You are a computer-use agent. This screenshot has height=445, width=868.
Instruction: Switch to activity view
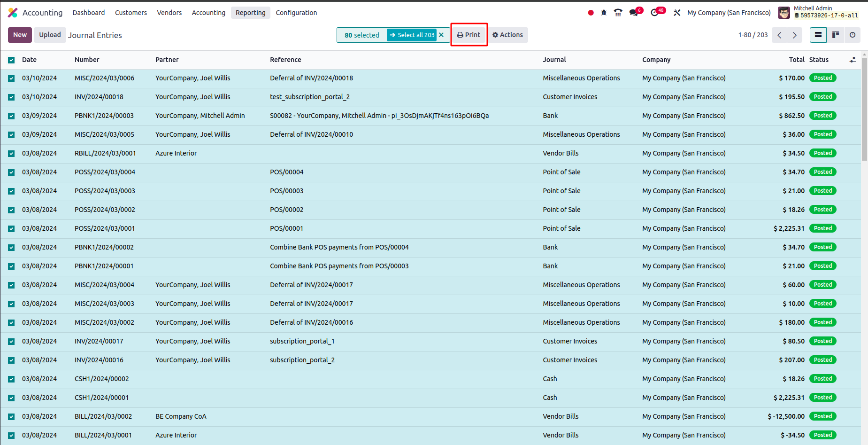(x=852, y=35)
